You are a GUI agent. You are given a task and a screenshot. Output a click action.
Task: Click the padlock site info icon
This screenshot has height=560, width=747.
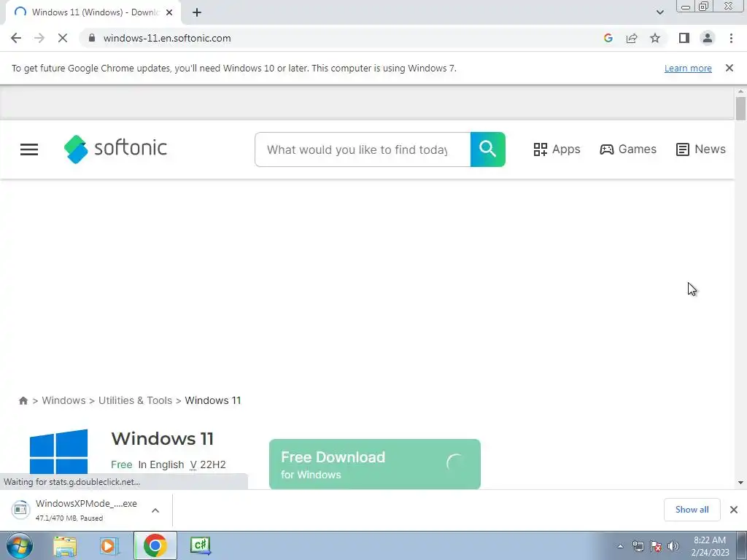(92, 38)
